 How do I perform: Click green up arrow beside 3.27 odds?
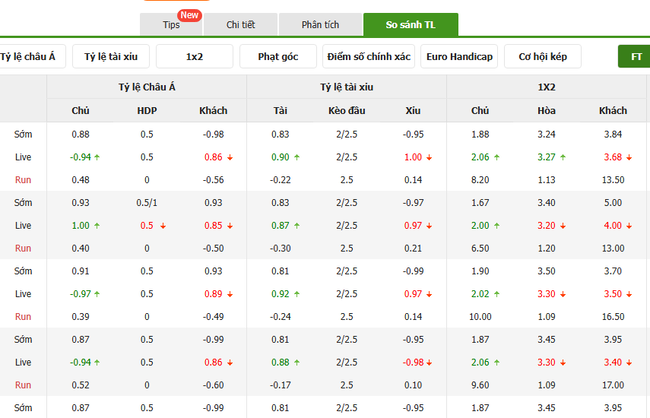click(562, 157)
